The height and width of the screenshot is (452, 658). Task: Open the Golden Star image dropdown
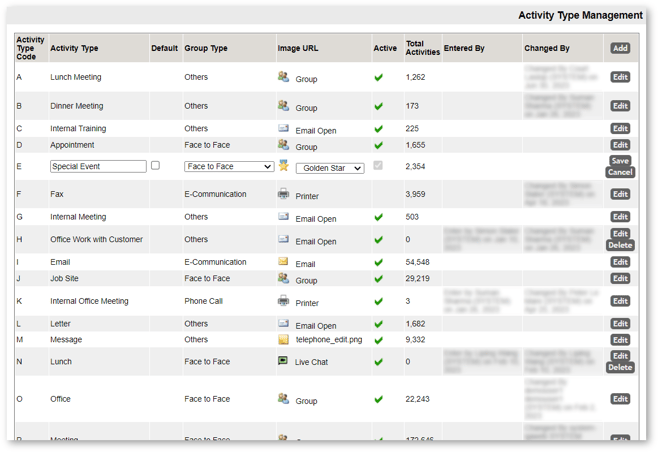coord(330,168)
